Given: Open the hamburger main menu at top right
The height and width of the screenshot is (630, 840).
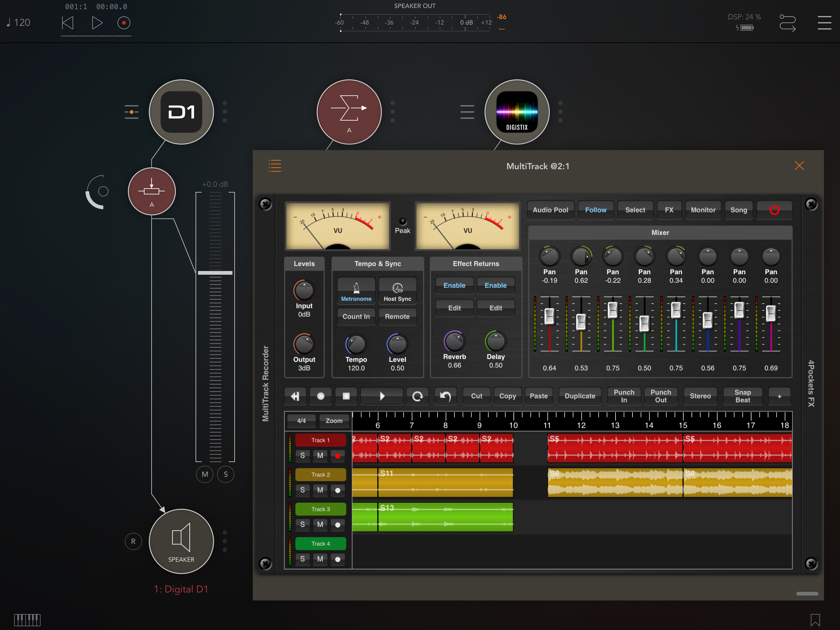Looking at the screenshot, I should click(824, 23).
